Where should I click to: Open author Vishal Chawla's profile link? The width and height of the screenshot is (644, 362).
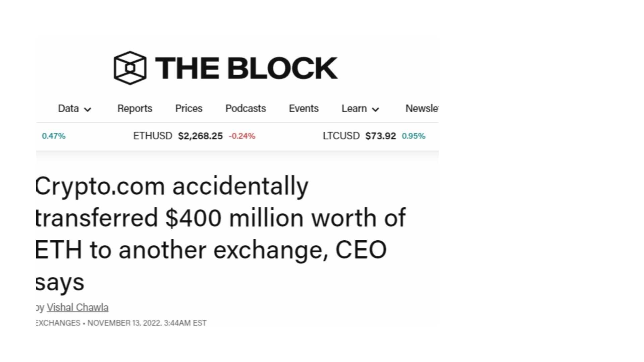coord(77,307)
